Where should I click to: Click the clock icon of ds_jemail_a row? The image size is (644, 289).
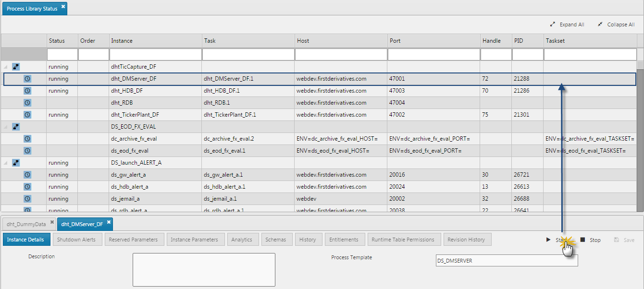pyautogui.click(x=27, y=199)
